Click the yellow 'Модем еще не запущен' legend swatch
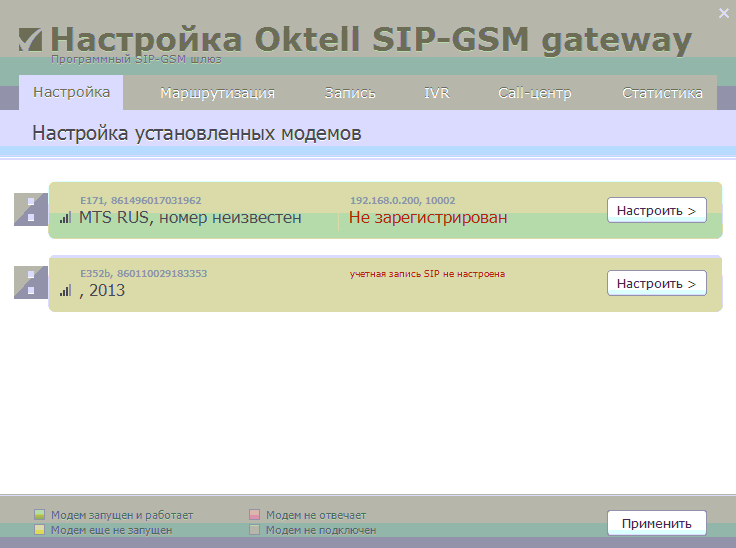The width and height of the screenshot is (736, 548). (x=39, y=530)
